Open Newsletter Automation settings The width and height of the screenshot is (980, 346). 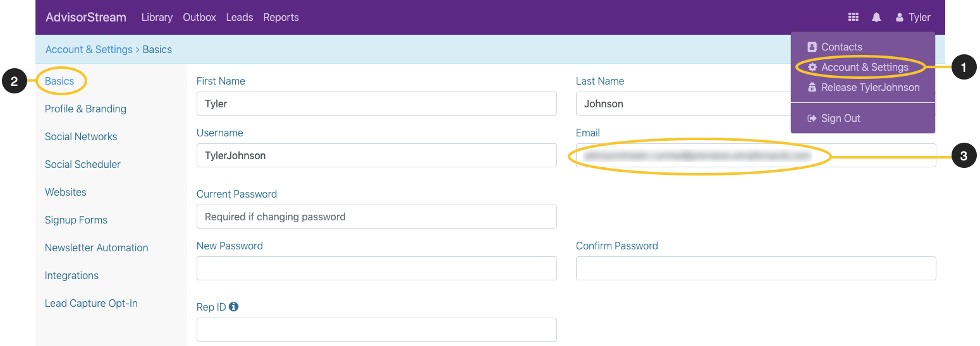pyautogui.click(x=97, y=248)
